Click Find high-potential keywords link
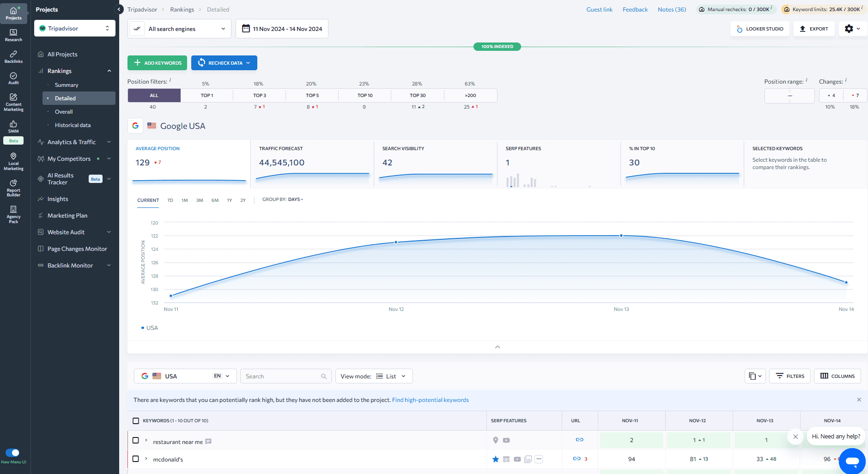The width and height of the screenshot is (868, 474). click(430, 400)
